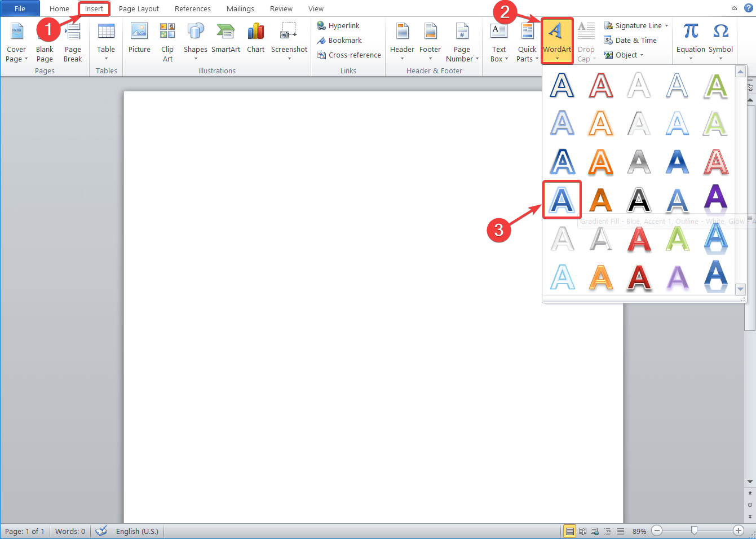The image size is (756, 539).
Task: Expand the Object dropdown arrow
Action: point(643,55)
